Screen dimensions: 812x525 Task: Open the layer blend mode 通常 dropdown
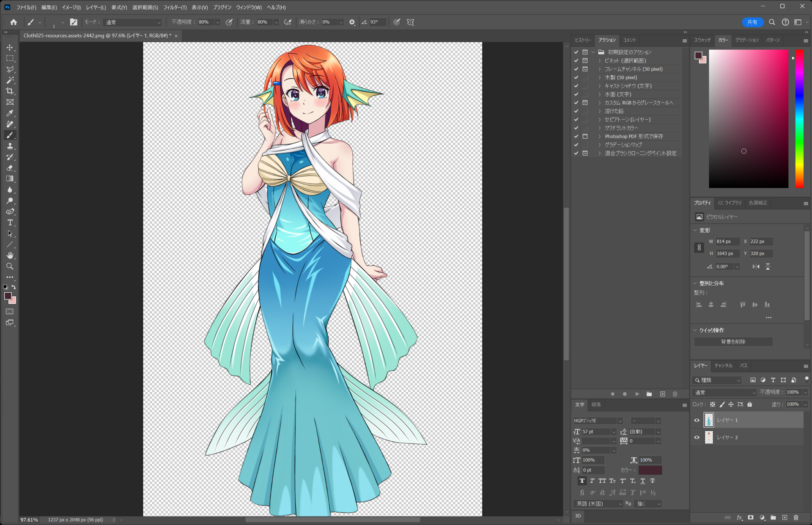tap(725, 393)
